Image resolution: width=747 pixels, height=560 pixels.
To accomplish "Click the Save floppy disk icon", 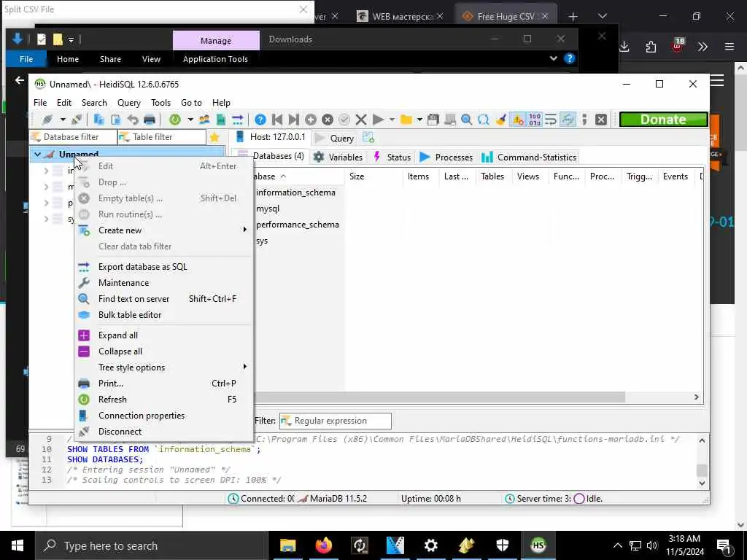I will [x=433, y=120].
